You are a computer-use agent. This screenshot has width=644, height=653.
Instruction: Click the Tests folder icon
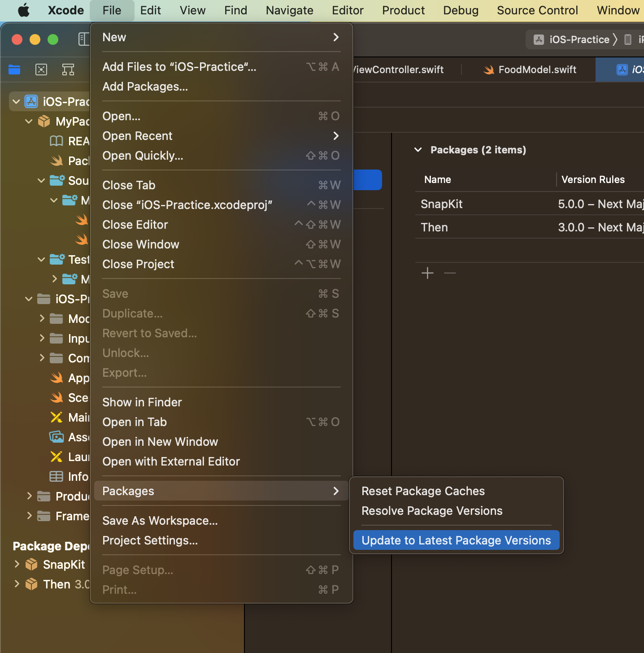pyautogui.click(x=57, y=259)
